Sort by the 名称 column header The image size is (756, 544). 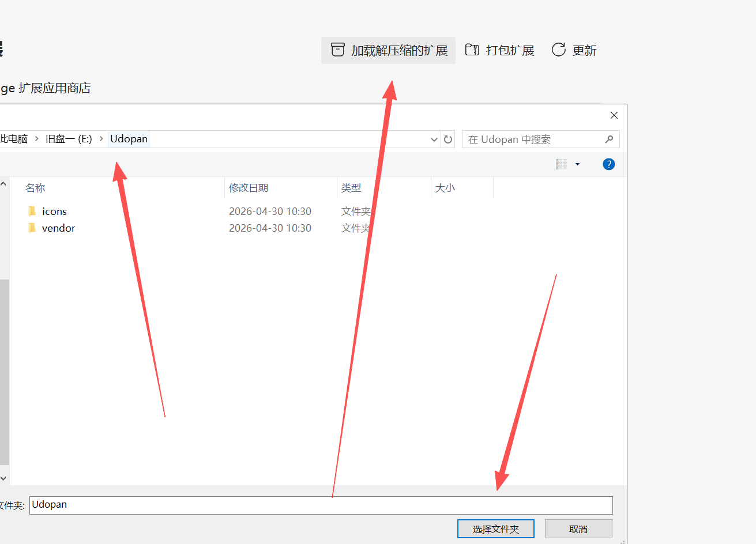pos(35,188)
